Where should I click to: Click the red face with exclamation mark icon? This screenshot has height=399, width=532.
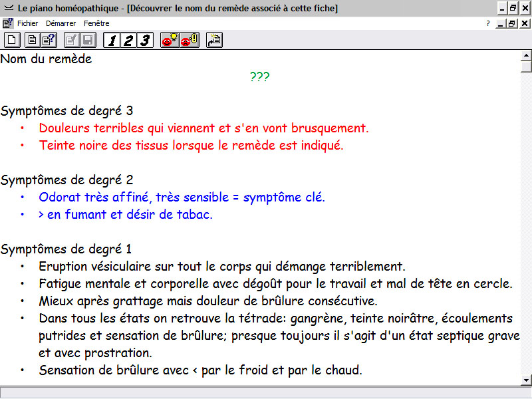click(190, 41)
